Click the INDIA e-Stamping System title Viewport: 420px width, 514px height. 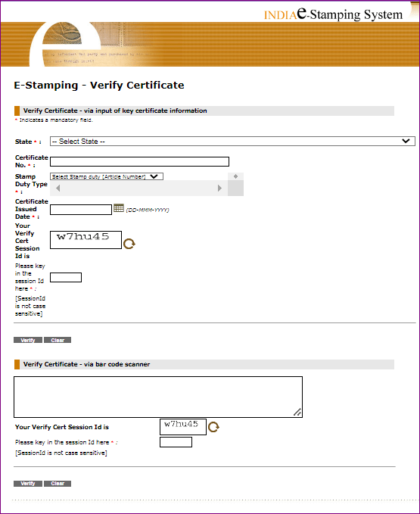point(333,14)
